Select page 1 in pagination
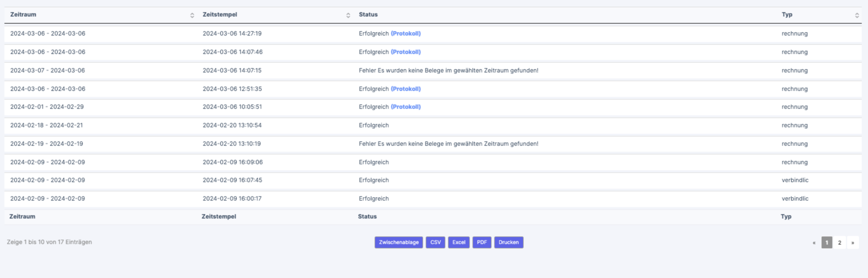Image resolution: width=868 pixels, height=278 pixels. [826, 243]
